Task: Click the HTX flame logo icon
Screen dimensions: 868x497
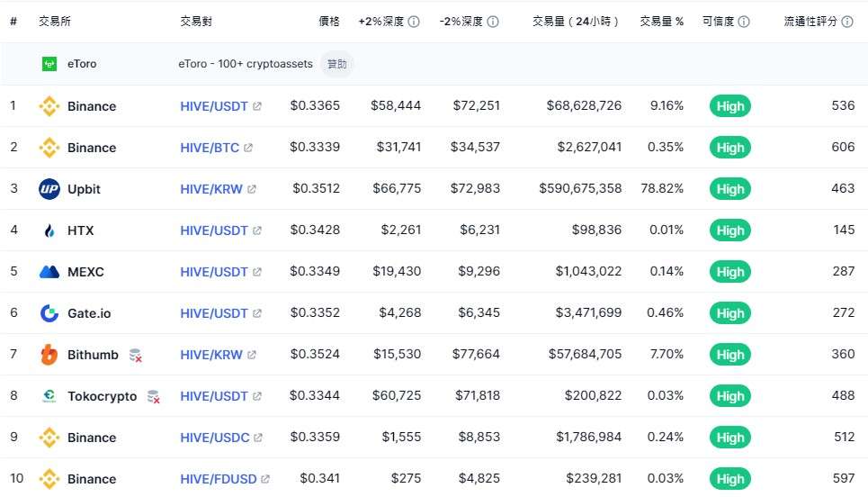Action: 49,230
